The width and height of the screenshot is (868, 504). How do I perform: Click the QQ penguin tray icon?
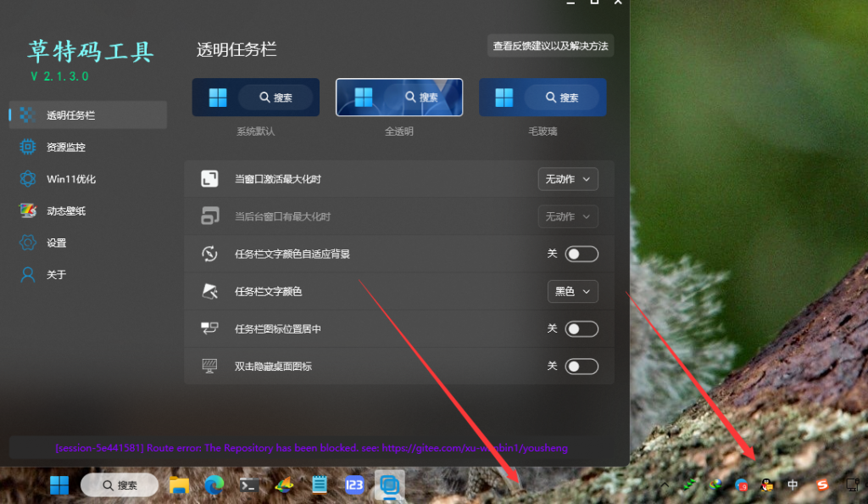pyautogui.click(x=766, y=485)
